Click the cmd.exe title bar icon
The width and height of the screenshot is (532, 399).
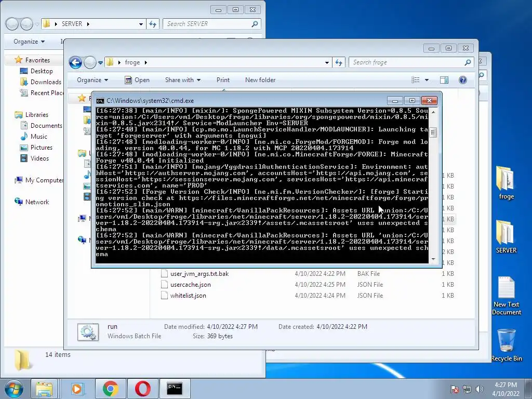coord(100,101)
